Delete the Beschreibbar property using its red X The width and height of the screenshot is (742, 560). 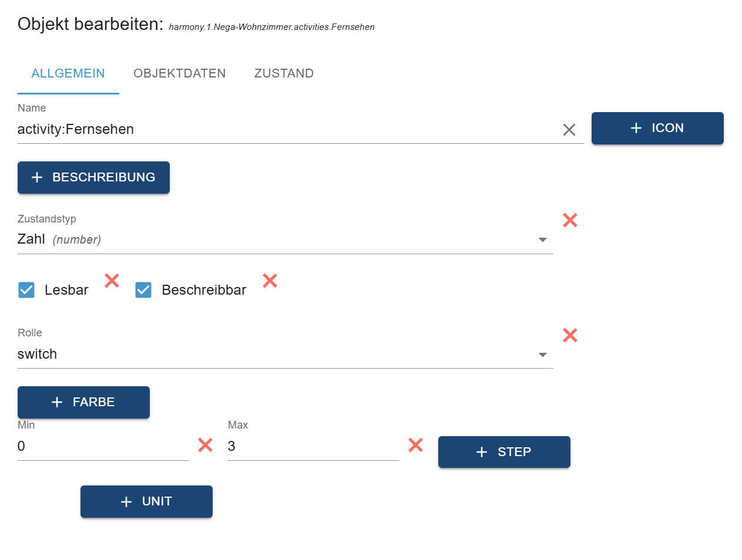click(270, 281)
